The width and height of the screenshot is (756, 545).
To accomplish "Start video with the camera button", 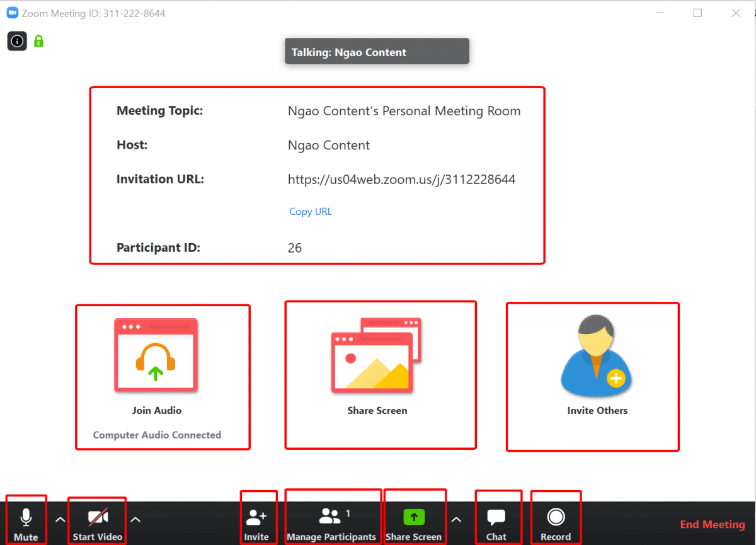I will coord(97,524).
